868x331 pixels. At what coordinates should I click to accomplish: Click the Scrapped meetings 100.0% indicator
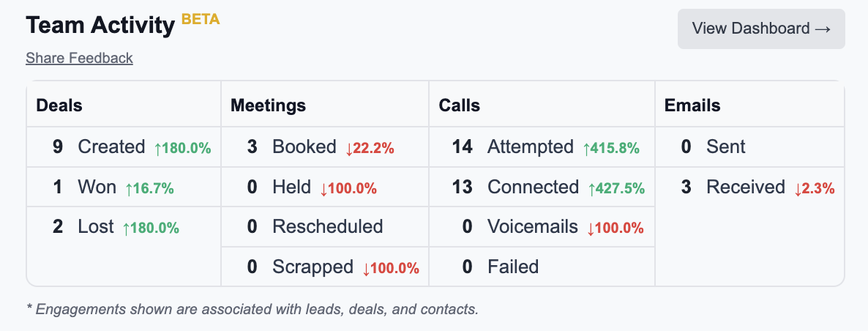[x=391, y=267]
